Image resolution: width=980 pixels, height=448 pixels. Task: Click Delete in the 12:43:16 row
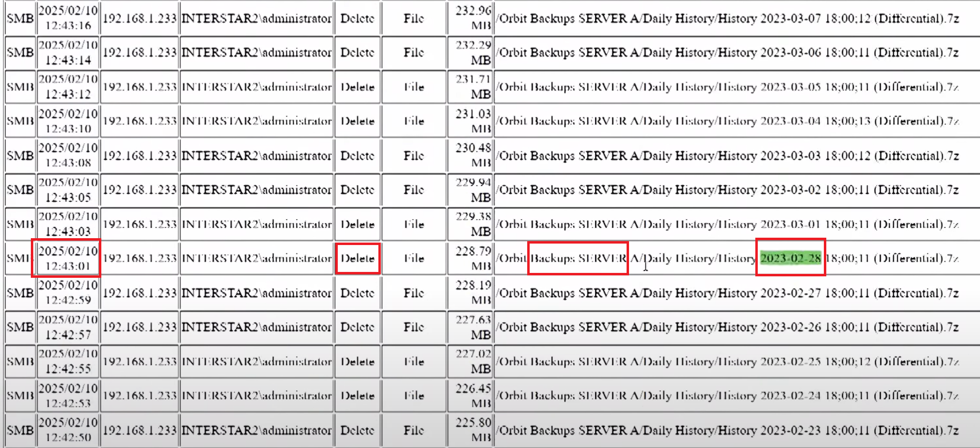pos(357,19)
